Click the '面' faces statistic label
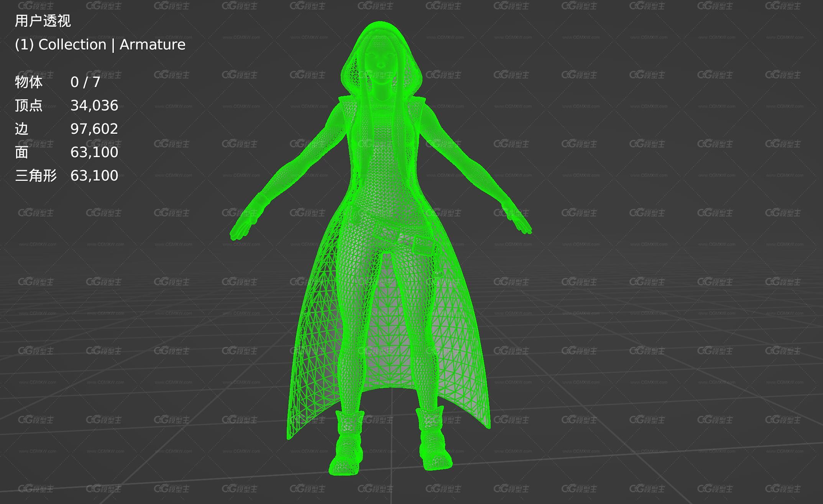 pos(22,152)
